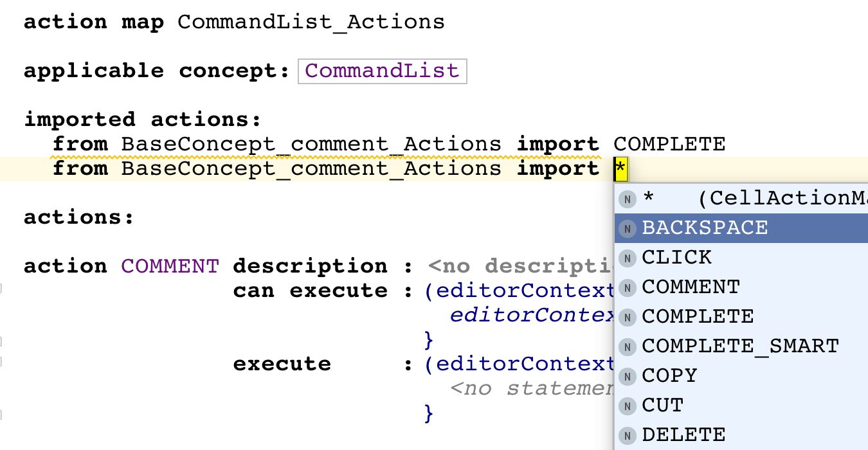
Task: Pick the COPY completion entry
Action: pos(669,376)
